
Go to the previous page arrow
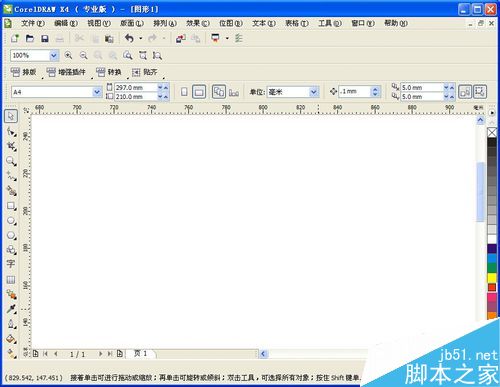coord(56,354)
